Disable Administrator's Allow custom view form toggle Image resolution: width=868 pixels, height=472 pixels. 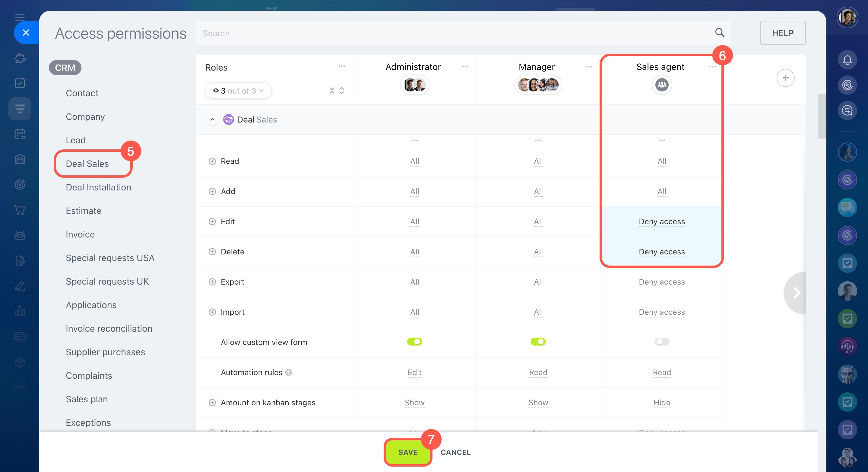coord(414,342)
